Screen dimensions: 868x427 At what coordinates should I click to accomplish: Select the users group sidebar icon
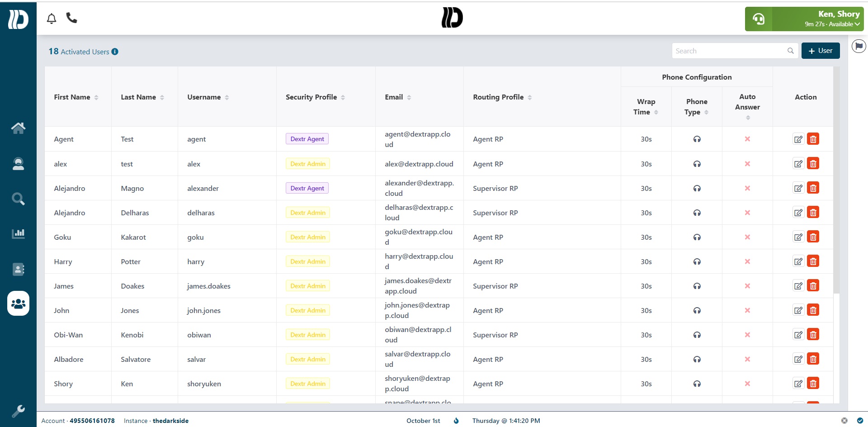[18, 303]
